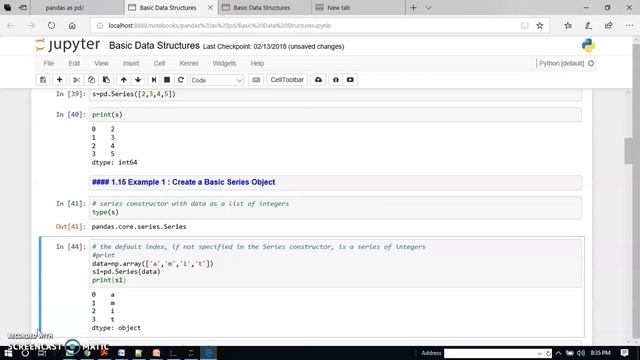Share this page with the share icon

(x=609, y=25)
